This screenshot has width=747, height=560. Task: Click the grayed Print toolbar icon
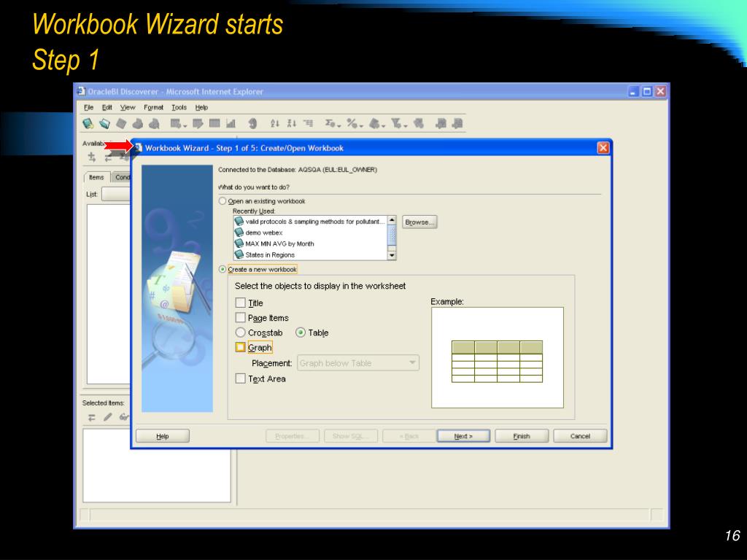(138, 124)
